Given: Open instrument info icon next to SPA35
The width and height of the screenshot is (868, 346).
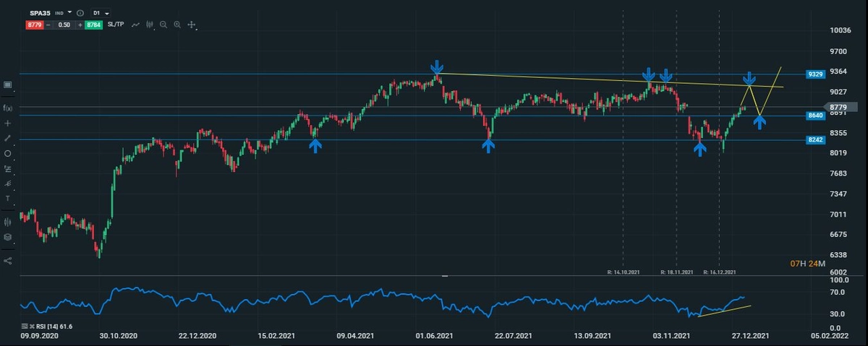Looking at the screenshot, I should coord(79,13).
